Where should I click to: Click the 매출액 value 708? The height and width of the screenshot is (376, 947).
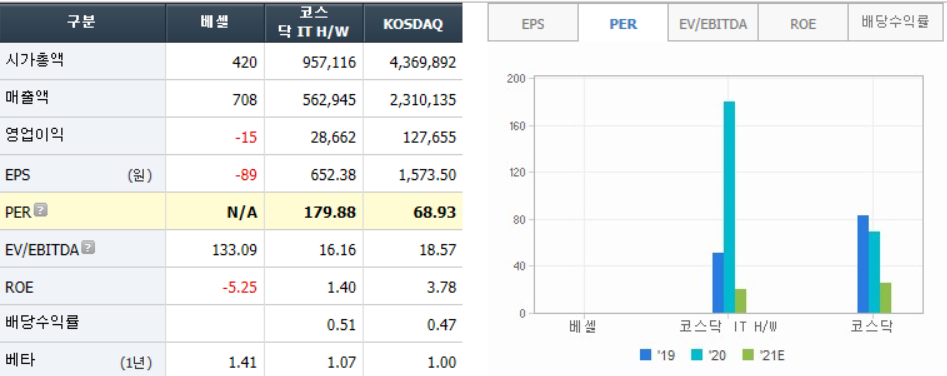[x=246, y=100]
